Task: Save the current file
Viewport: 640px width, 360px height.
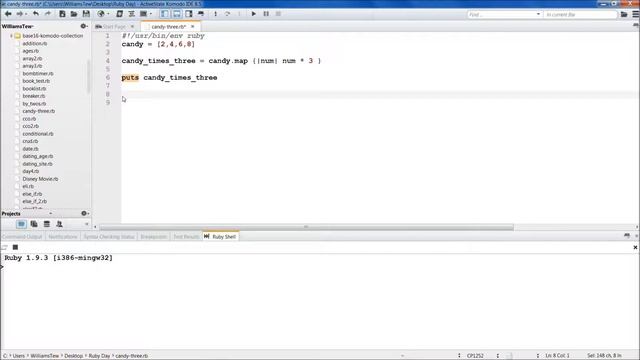Action: click(x=86, y=14)
